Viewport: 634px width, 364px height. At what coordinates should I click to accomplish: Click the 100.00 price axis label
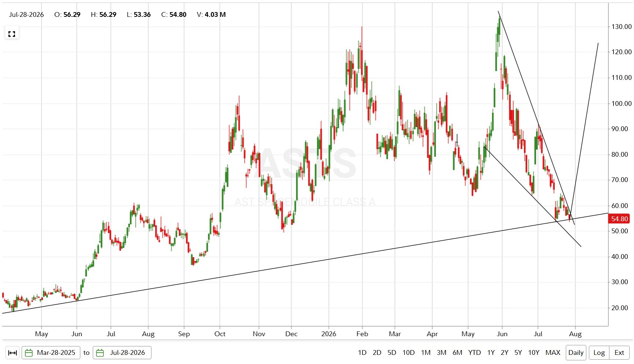622,104
